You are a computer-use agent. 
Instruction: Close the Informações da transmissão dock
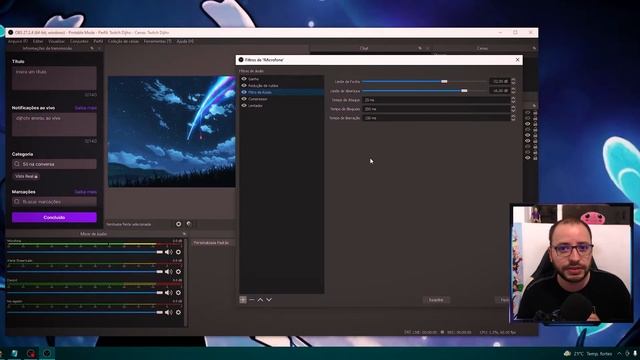99,48
